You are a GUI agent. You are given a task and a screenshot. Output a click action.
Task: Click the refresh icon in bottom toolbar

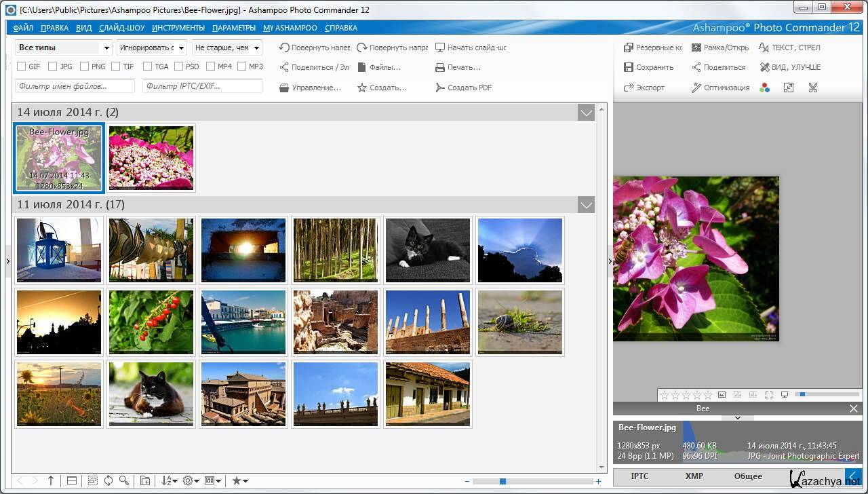(x=108, y=480)
